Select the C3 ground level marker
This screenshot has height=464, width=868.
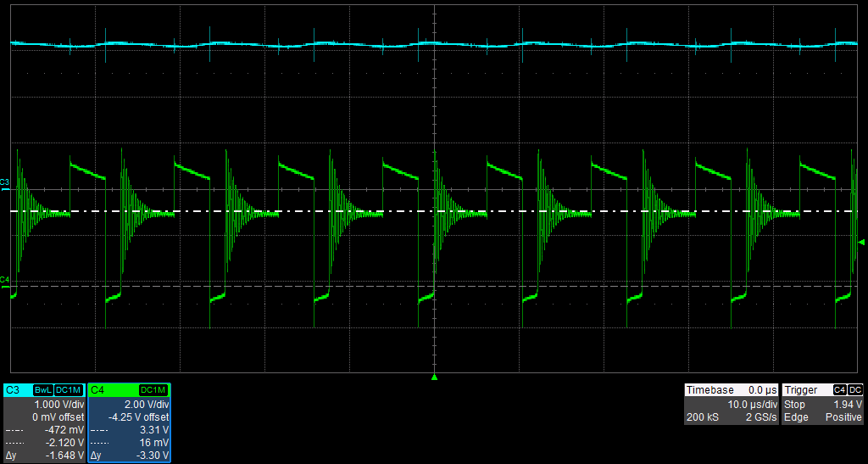click(4, 185)
